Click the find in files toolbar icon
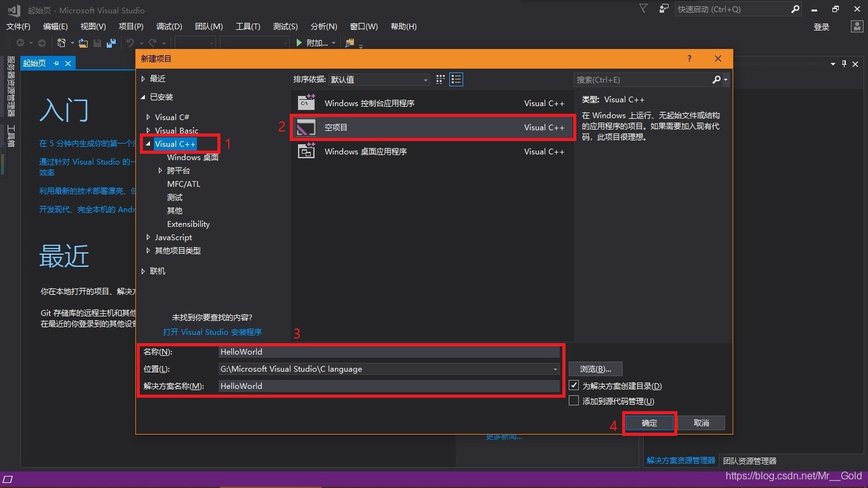The height and width of the screenshot is (488, 868). click(349, 43)
